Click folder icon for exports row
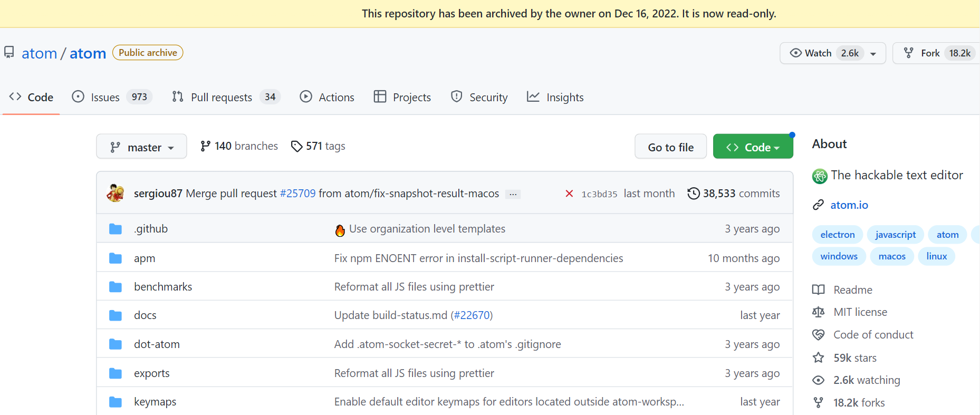 click(116, 373)
